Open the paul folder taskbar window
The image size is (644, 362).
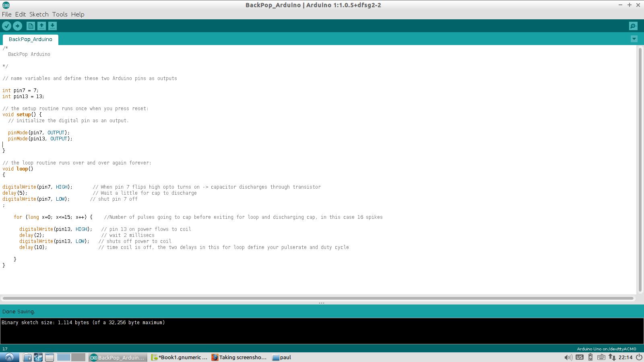[282, 357]
